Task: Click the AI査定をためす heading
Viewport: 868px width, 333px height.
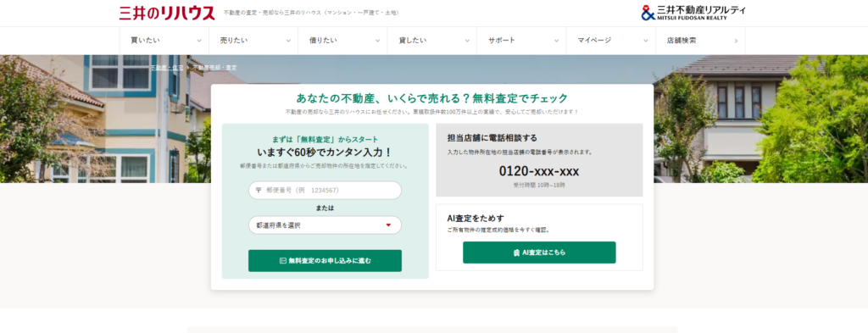Action: click(x=476, y=218)
